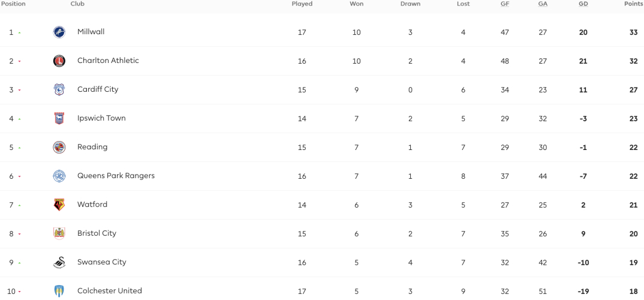Click the Queens Park Rangers crest

click(59, 176)
